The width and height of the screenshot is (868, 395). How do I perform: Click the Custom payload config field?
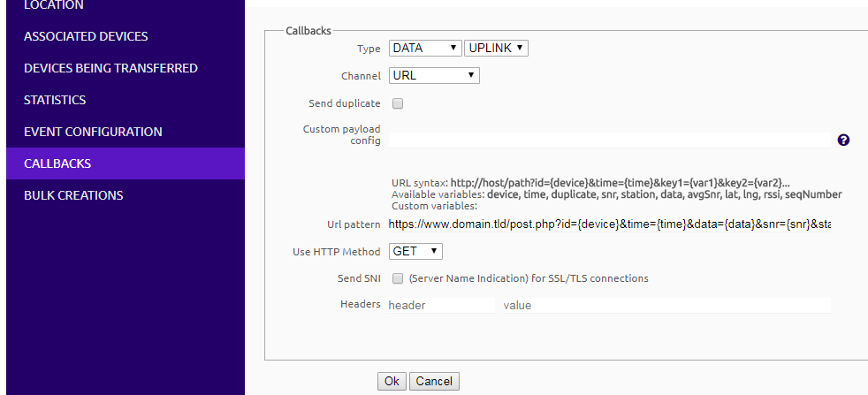point(610,140)
